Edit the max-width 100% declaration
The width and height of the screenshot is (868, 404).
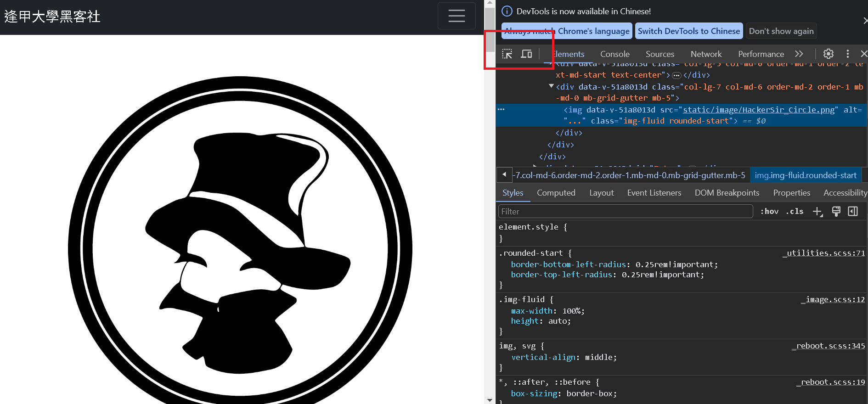click(x=547, y=311)
